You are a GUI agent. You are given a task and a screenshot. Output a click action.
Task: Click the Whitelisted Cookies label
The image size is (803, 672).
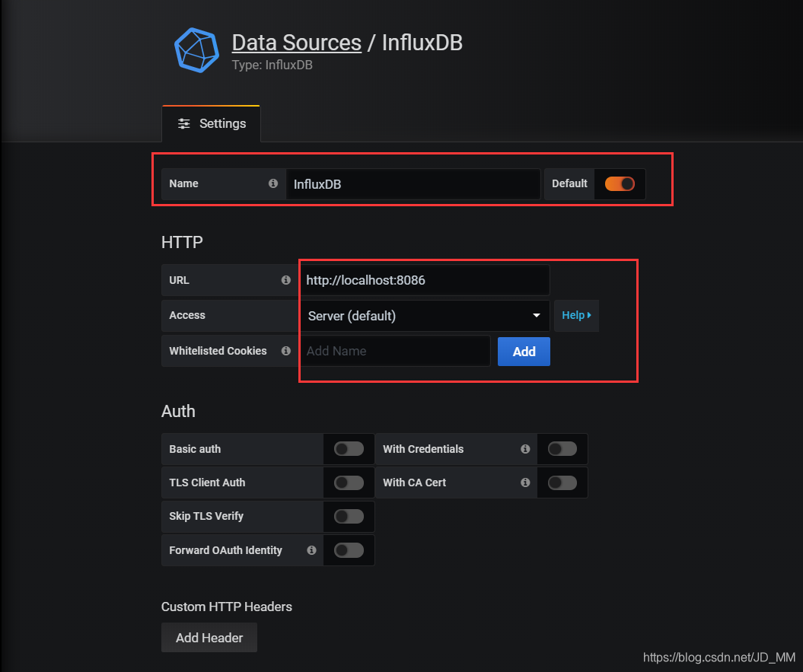[218, 351]
